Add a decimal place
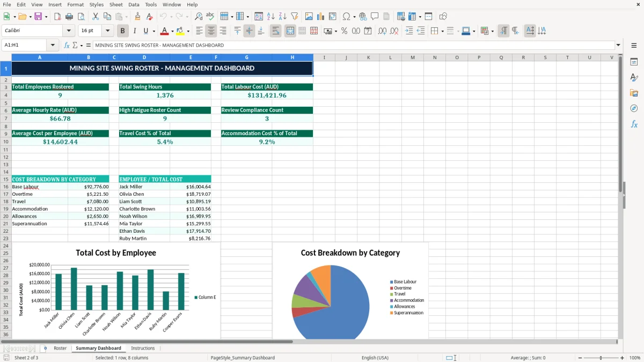 pyautogui.click(x=382, y=31)
